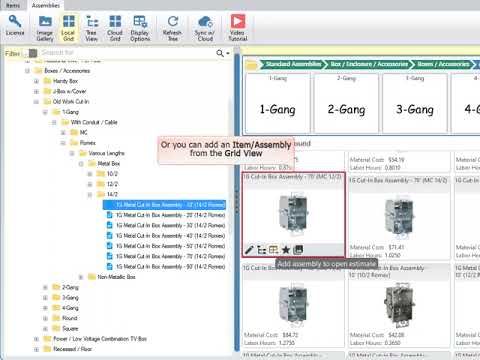Screen dimensions: 480x360
Task: Collapse the Boxes / Accessories tree node
Action: 27,71
